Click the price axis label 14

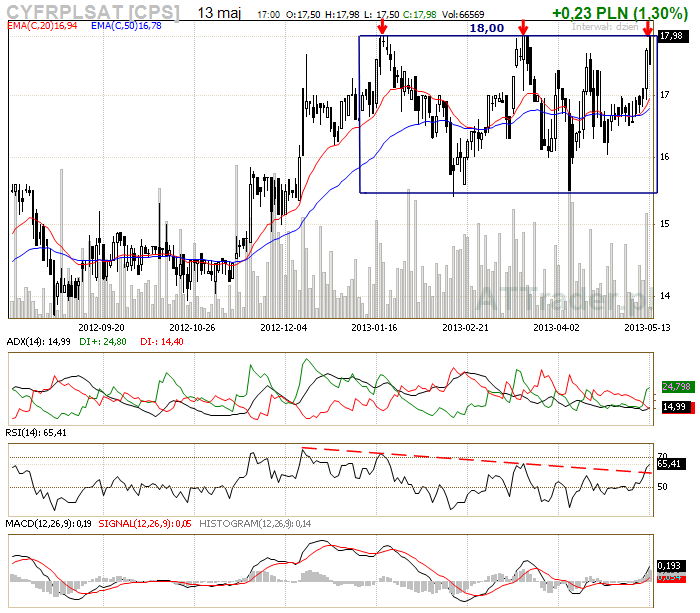click(665, 296)
